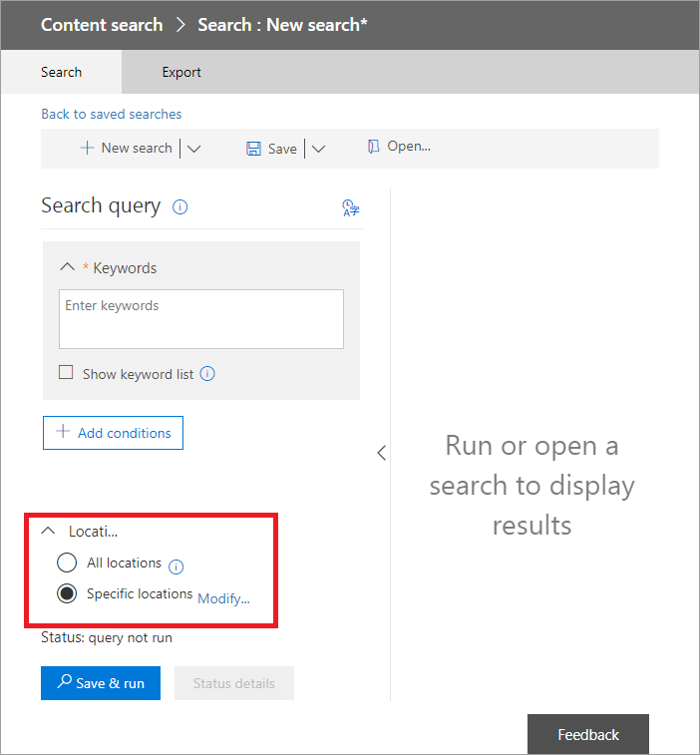Screen dimensions: 700x755
Task: Click the plus New search button
Action: (126, 148)
